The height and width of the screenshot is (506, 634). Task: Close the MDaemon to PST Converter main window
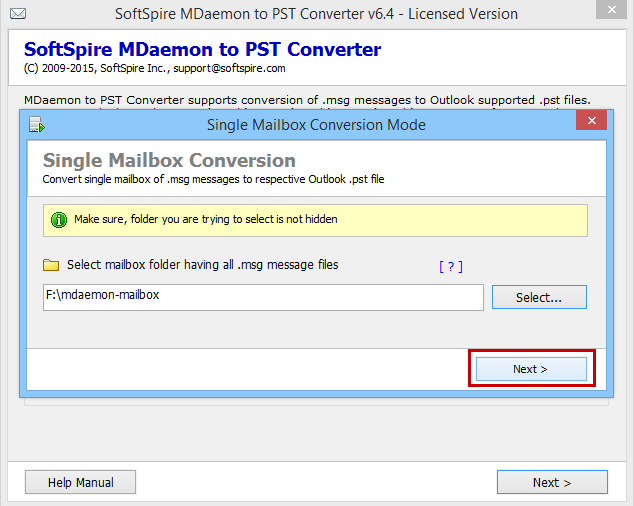tap(611, 9)
